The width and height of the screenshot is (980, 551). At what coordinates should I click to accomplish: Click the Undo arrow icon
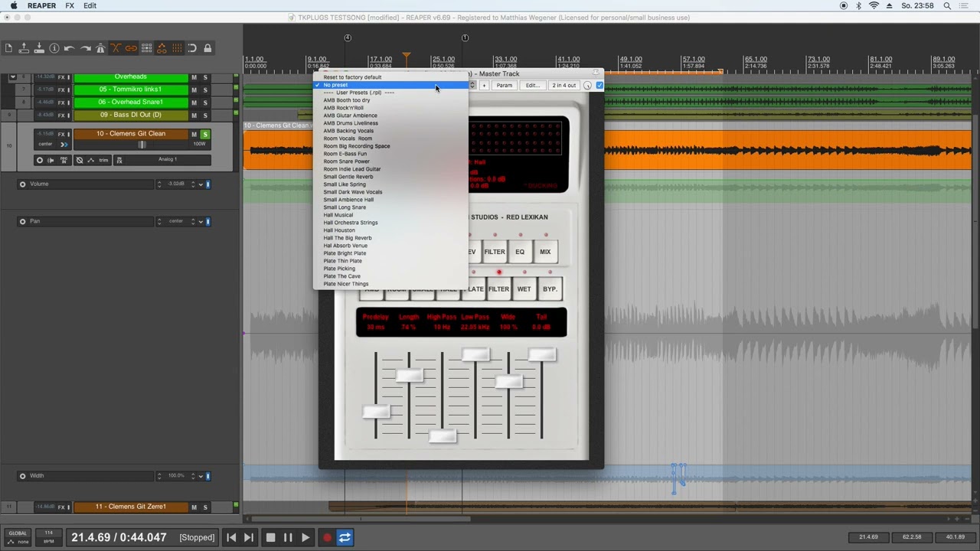click(x=70, y=48)
